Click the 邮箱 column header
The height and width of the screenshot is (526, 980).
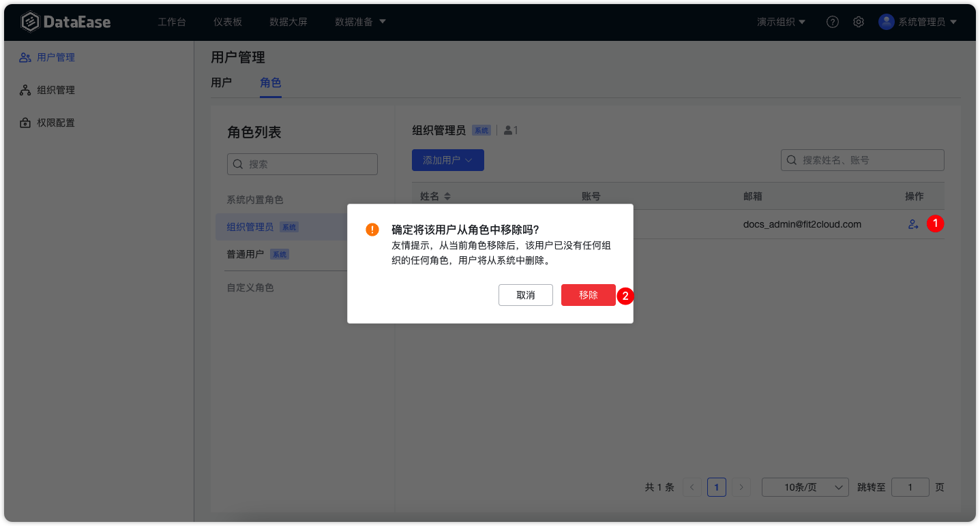[753, 196]
